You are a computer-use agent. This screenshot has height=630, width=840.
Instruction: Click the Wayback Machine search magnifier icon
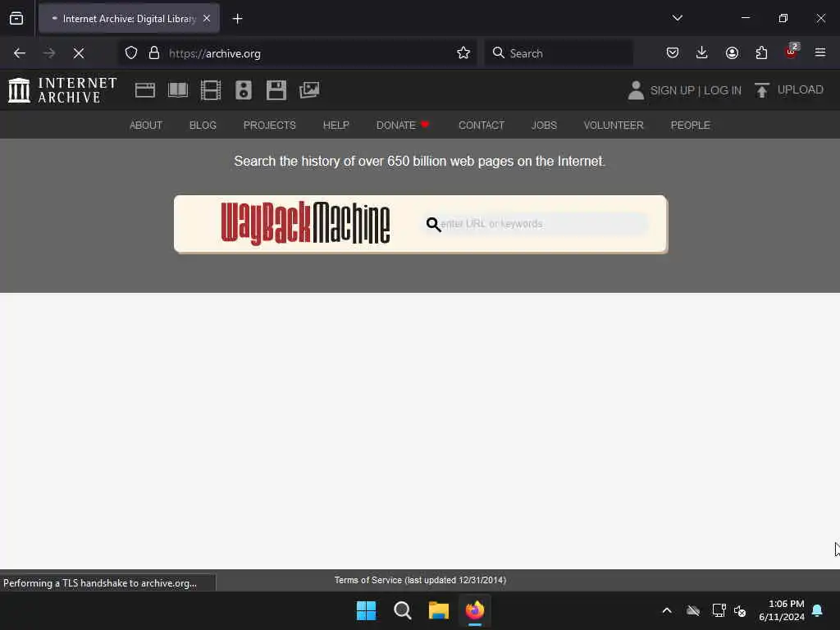coord(433,224)
